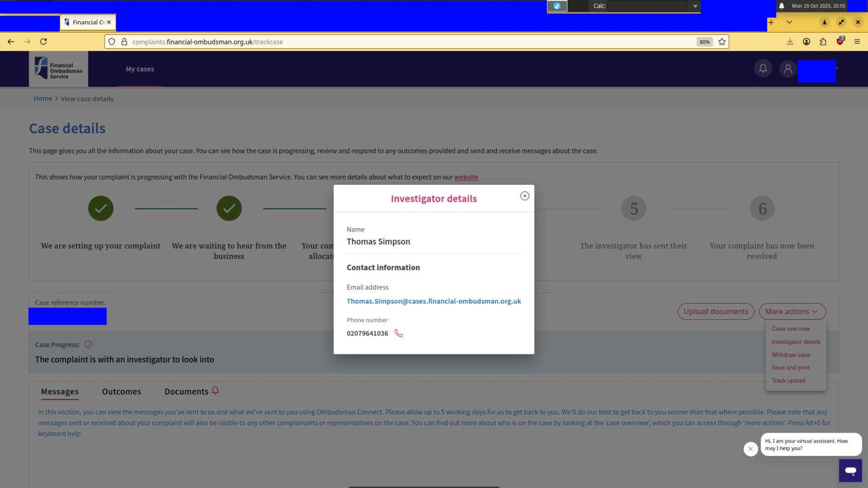The height and width of the screenshot is (488, 868).
Task: Open the Calc dropdown arrow in the top bar
Action: click(x=695, y=6)
